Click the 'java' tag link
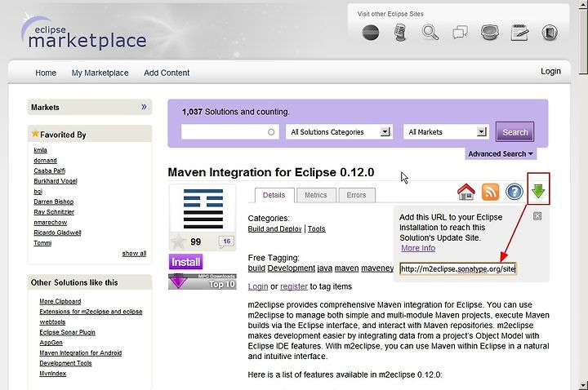588x390 pixels. [x=325, y=268]
